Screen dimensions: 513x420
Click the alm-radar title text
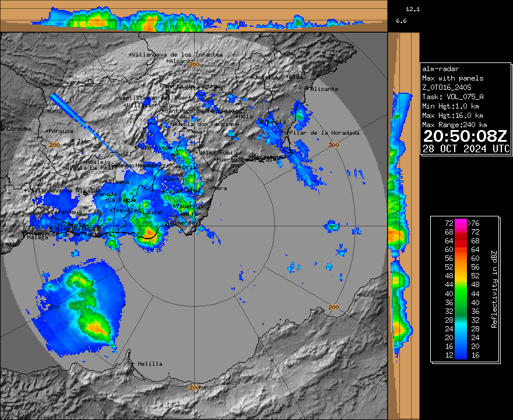(x=440, y=69)
